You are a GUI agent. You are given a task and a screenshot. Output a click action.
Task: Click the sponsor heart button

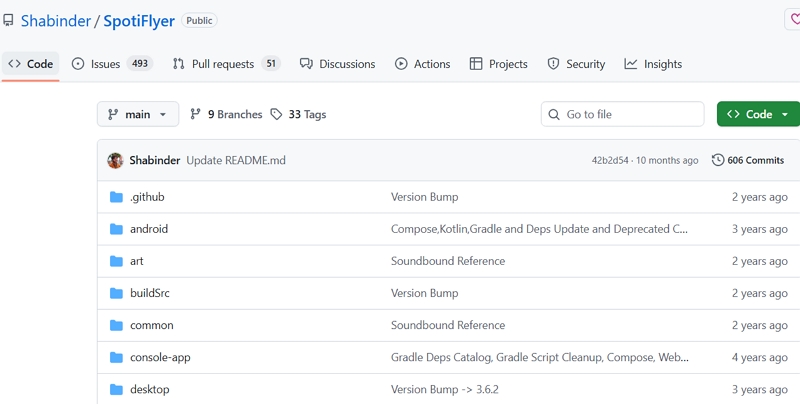pos(792,19)
